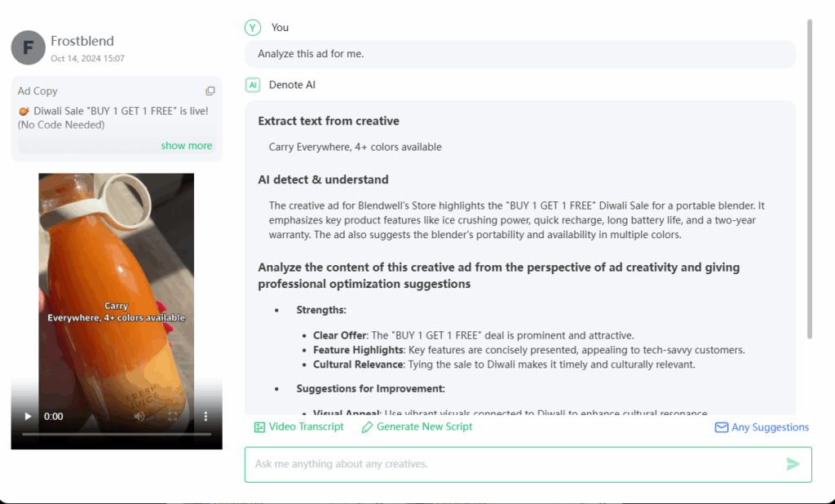Click the chat scrollbar
Image resolution: width=835 pixels, height=504 pixels.
coord(810,179)
